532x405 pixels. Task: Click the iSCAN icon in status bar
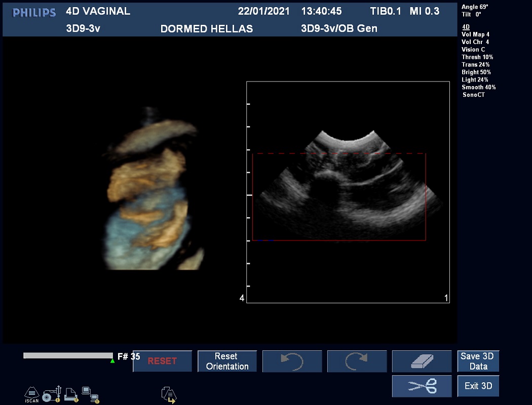31,394
